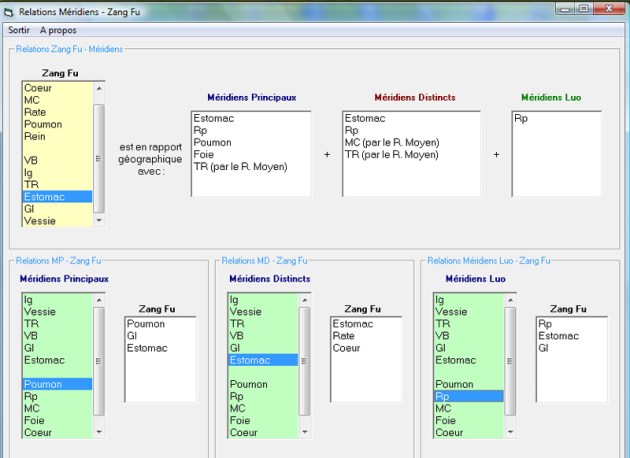The image size is (630, 458).
Task: Click down arrow of Relations MP list scrollbar
Action: [98, 432]
